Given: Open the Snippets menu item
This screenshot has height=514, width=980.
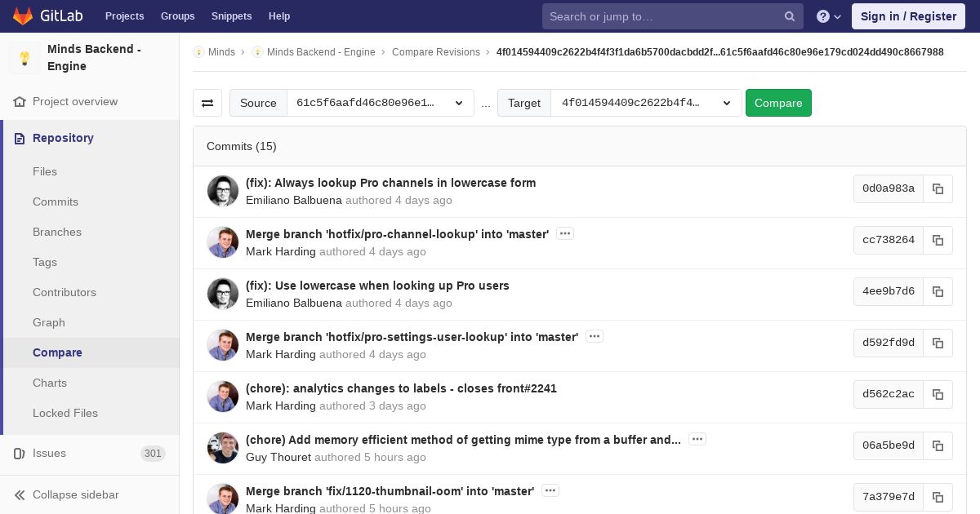Looking at the screenshot, I should point(232,16).
